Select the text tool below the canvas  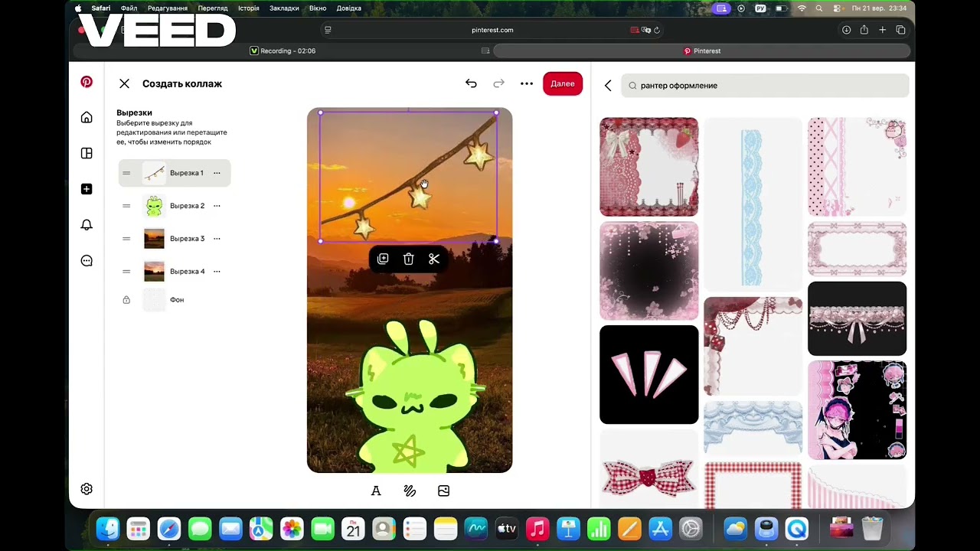coord(376,491)
